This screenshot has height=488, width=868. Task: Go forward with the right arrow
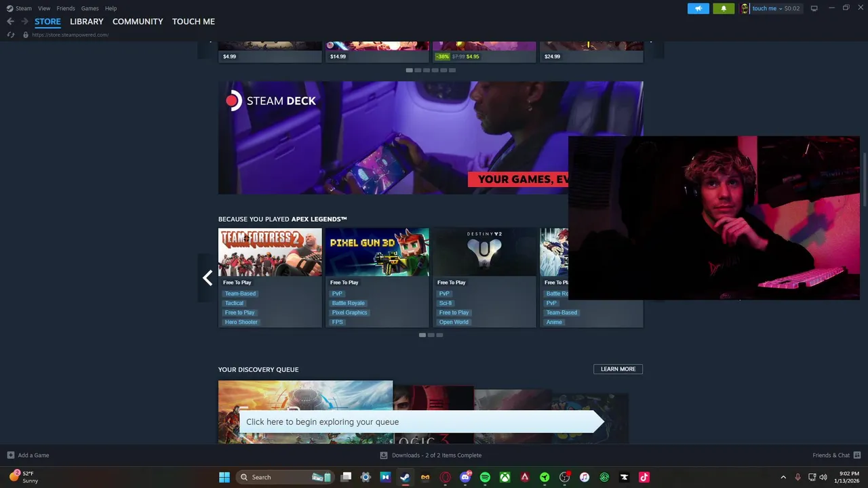click(x=24, y=22)
